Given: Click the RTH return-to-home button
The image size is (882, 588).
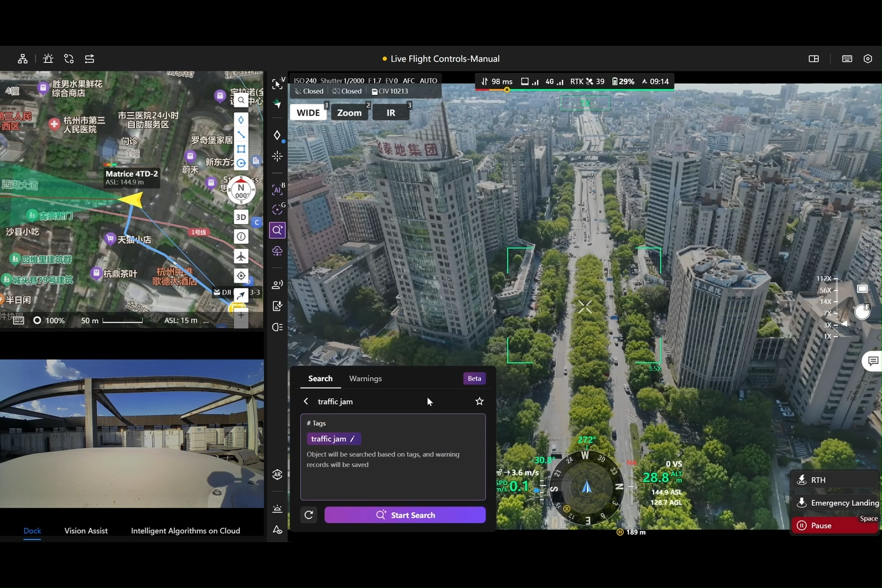Looking at the screenshot, I should coord(834,480).
